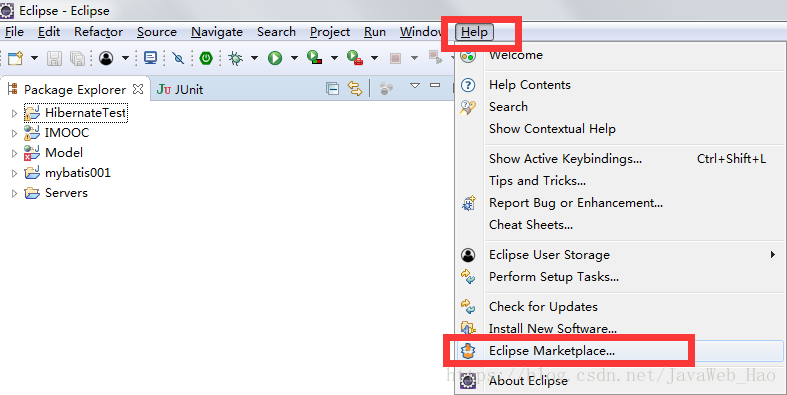The image size is (787, 395).
Task: Click the Open Console monitor icon
Action: coord(151,58)
